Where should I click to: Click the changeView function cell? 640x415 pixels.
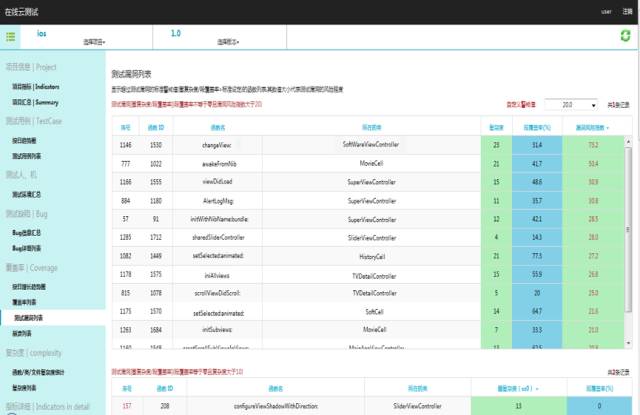point(217,145)
